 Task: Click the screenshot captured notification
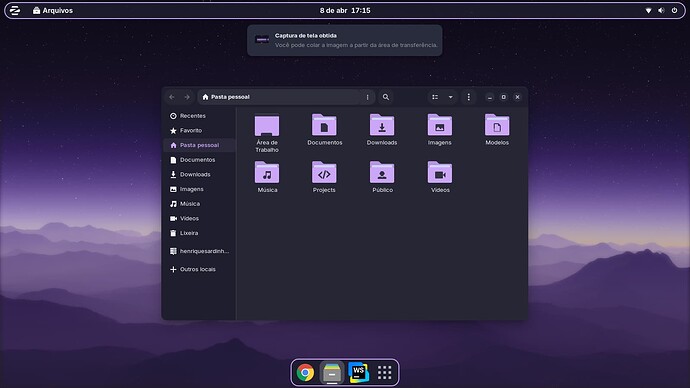click(x=345, y=40)
